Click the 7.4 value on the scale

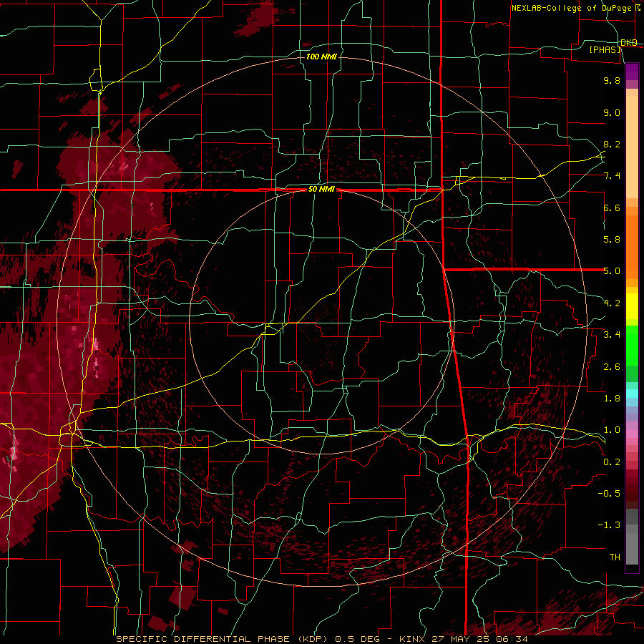click(612, 176)
